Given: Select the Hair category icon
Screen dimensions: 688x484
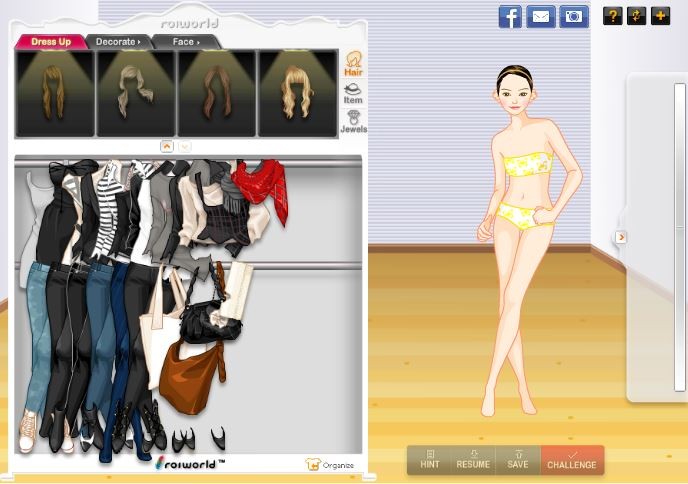Looking at the screenshot, I should [x=353, y=64].
